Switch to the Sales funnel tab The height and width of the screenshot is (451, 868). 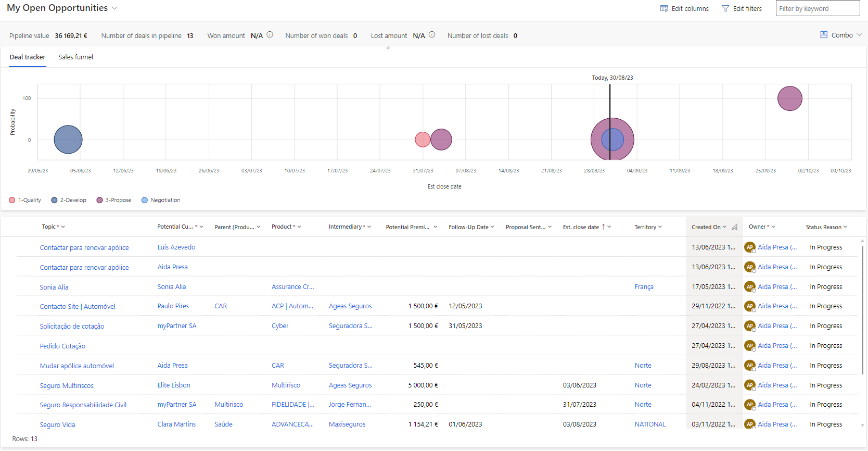click(75, 57)
